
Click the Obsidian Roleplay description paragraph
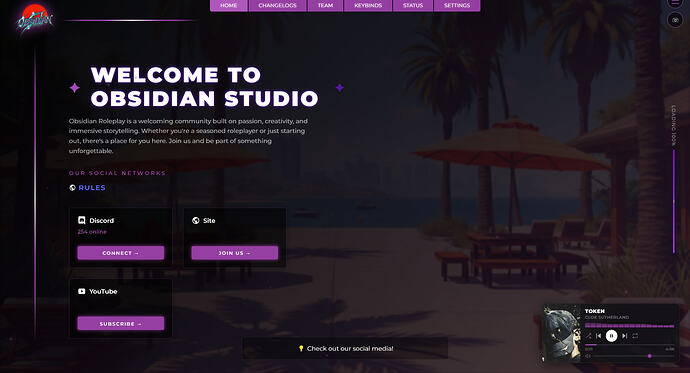tap(188, 136)
